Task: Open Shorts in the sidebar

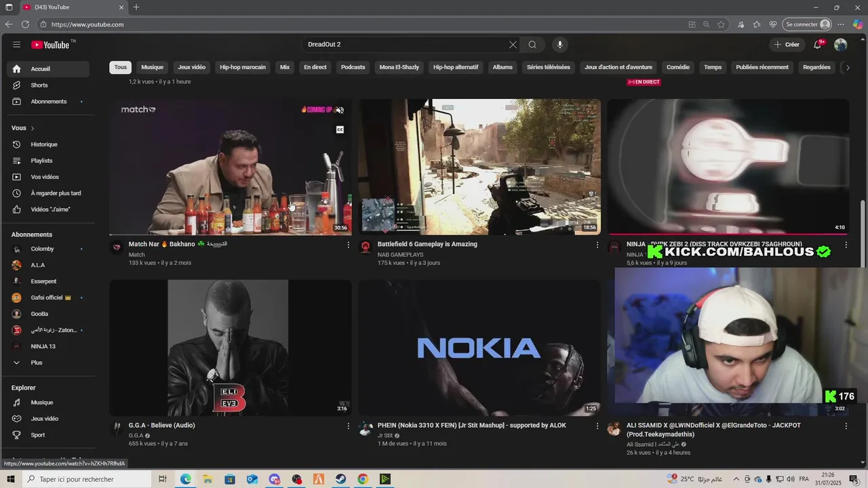Action: [47, 85]
